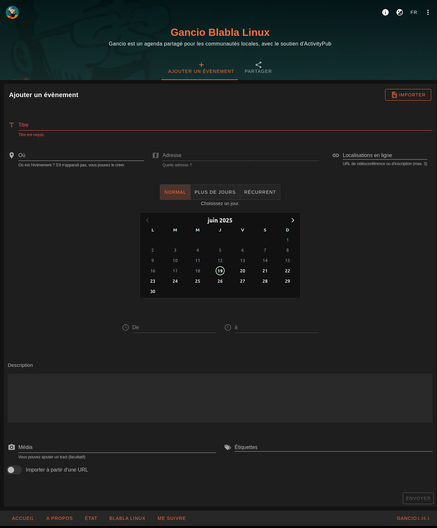
Task: Click the tags icon beside Étiquettes
Action: [x=228, y=447]
